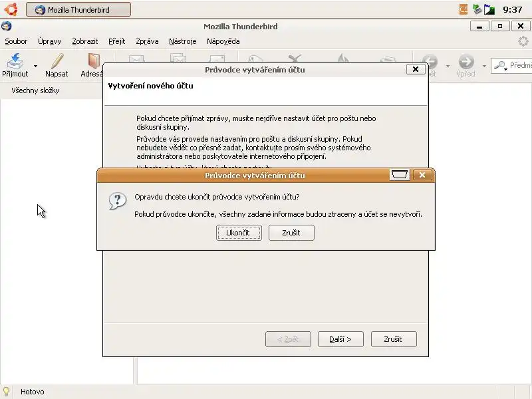Click Zrušit at the wizard bottom
Screen dimensions: 532x399
[x=394, y=339]
